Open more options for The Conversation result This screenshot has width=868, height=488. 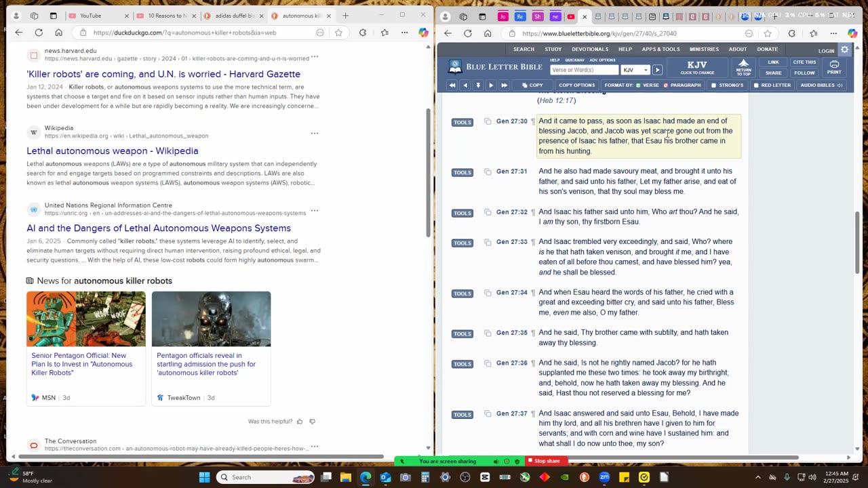(x=314, y=447)
